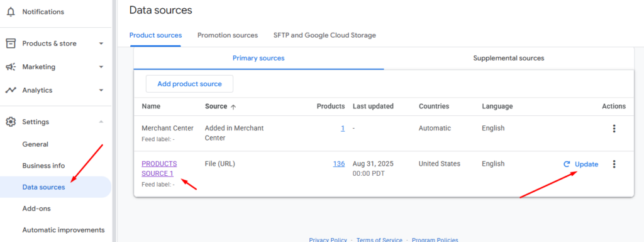Collapse the Settings menu arrow

tap(101, 122)
